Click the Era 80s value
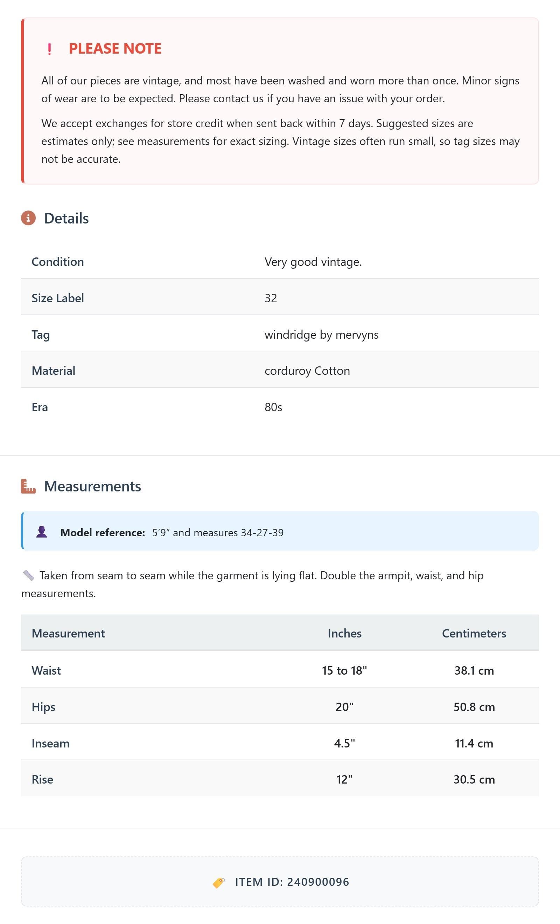The image size is (560, 924). coord(273,407)
